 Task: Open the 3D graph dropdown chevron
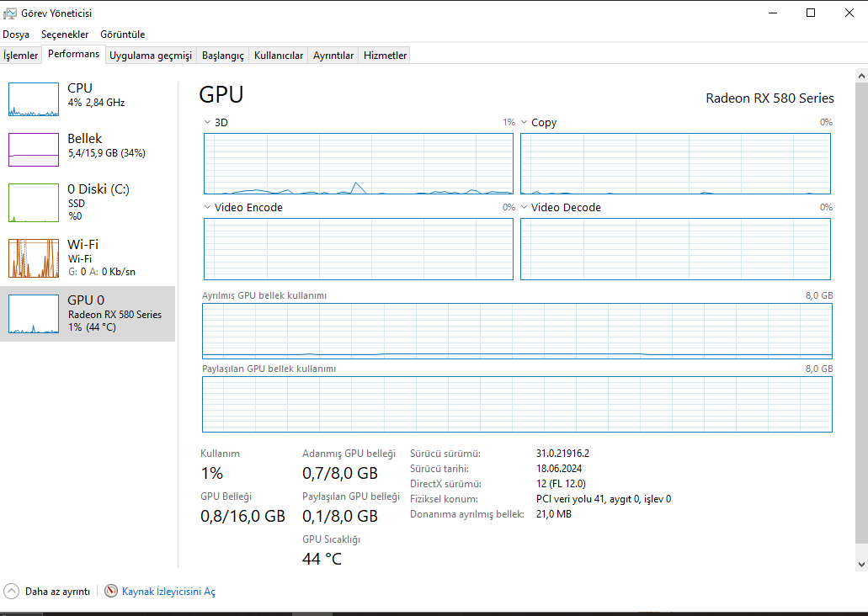coord(208,123)
